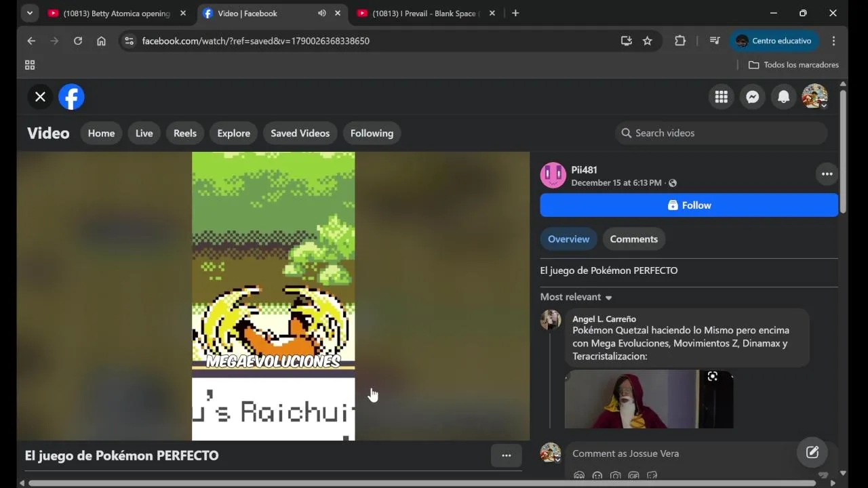Go to the Reels tab
Screen dimensions: 868x488
[x=184, y=134]
